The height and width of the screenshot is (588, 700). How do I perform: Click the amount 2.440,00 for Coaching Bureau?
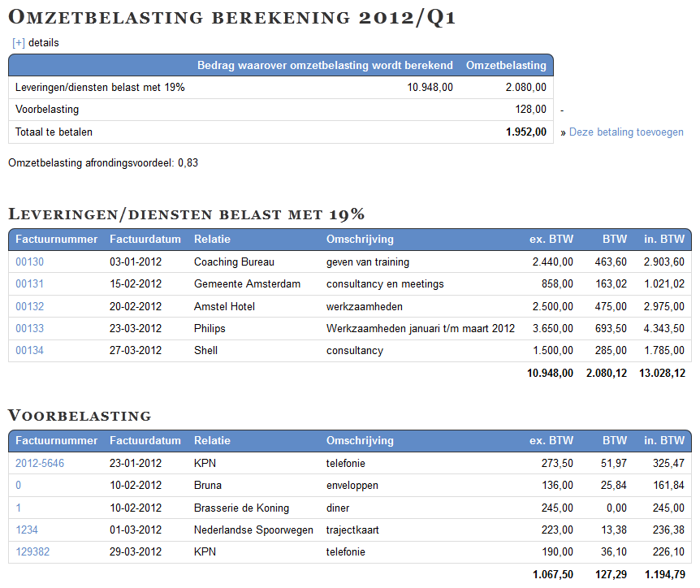[x=553, y=262]
